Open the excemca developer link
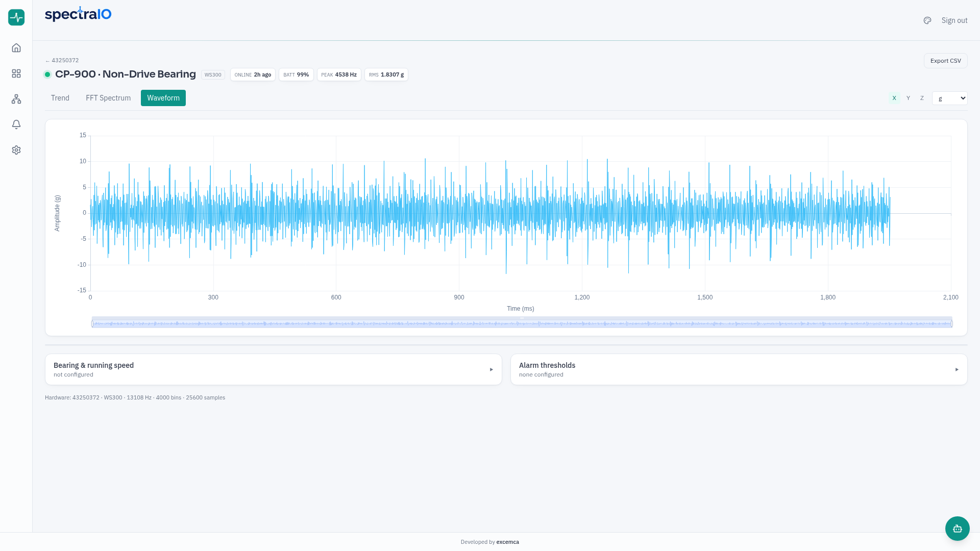The width and height of the screenshot is (980, 551). point(507,542)
